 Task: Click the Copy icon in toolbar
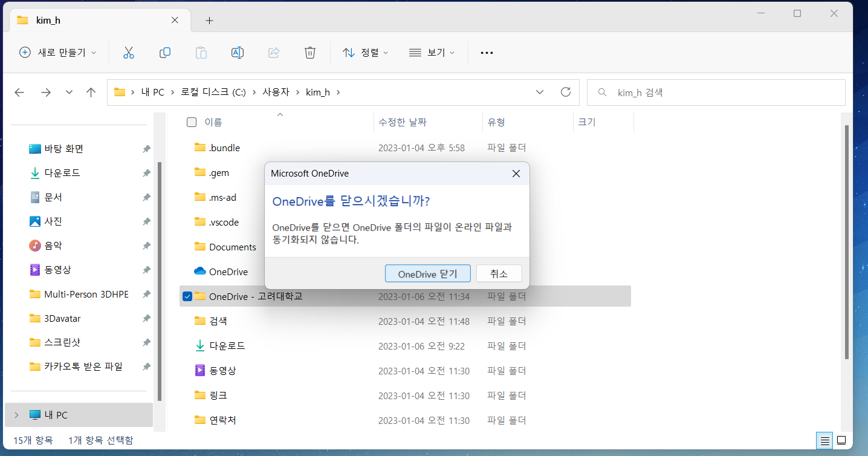(x=165, y=53)
